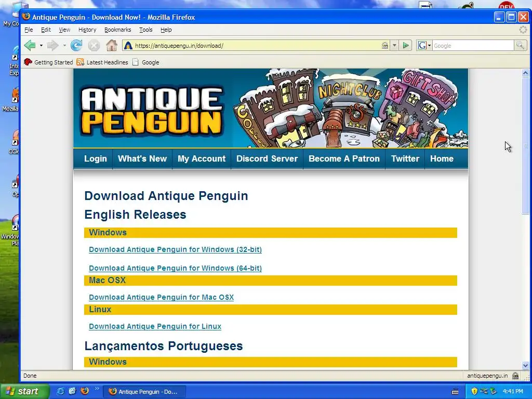Open the search engine selector dropdown

[x=429, y=46]
